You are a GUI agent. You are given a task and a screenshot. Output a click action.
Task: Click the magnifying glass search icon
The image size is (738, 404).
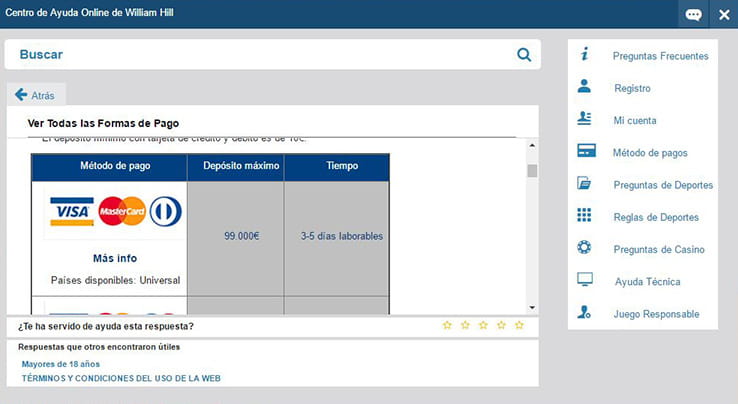(x=524, y=55)
